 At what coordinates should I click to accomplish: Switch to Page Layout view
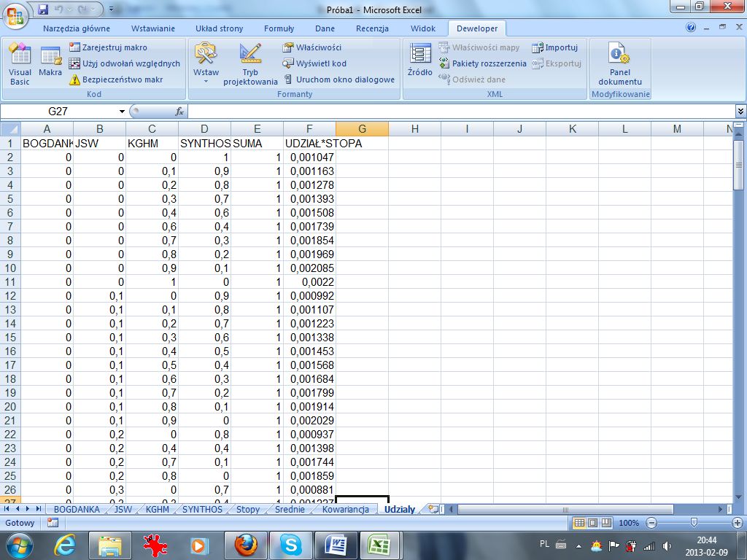point(592,523)
